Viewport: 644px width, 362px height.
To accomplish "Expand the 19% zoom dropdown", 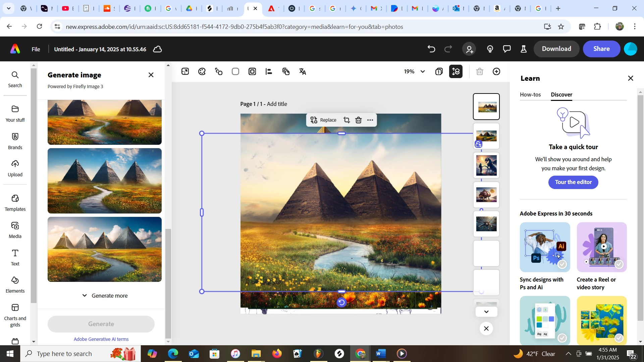I will click(423, 71).
